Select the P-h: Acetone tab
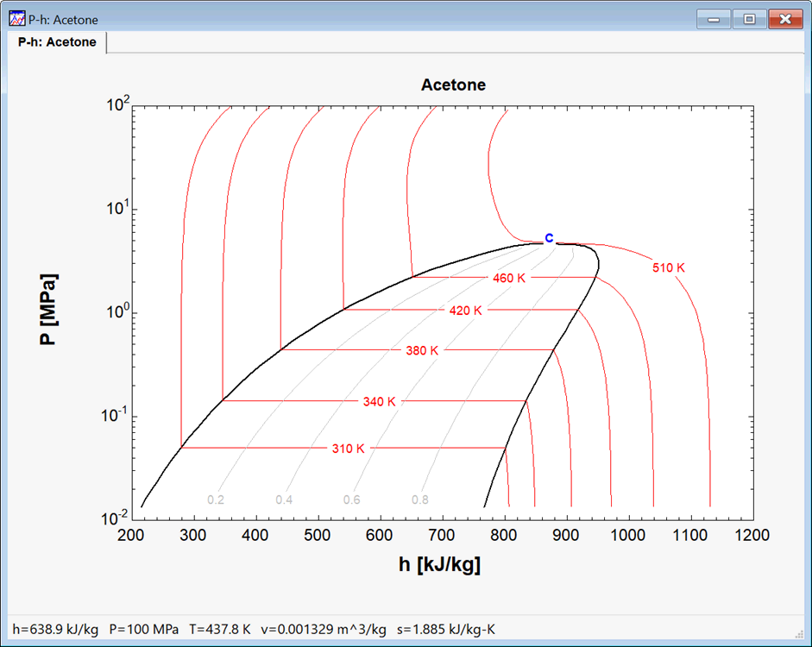This screenshot has width=812, height=647. point(57,42)
